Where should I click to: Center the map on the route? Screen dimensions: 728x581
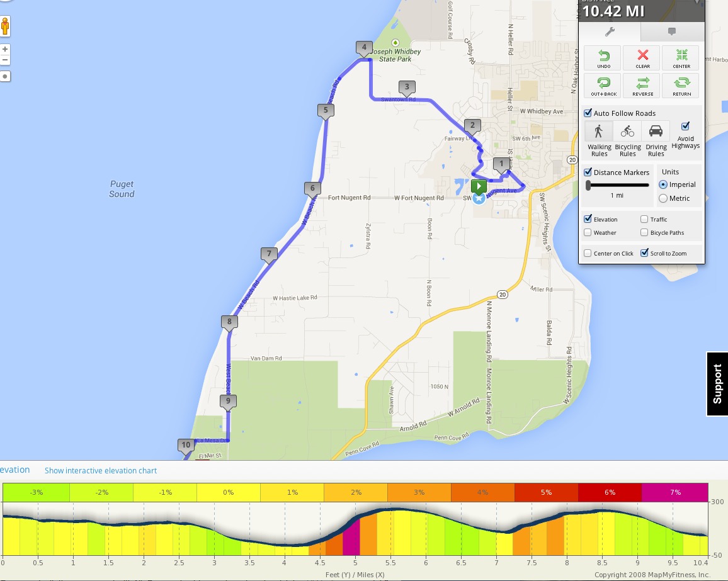[681, 58]
